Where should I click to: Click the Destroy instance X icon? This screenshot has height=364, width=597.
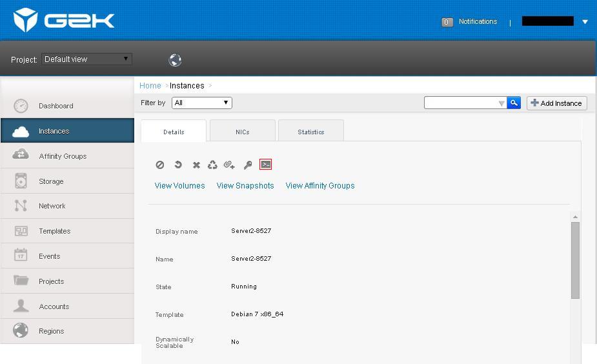click(196, 165)
